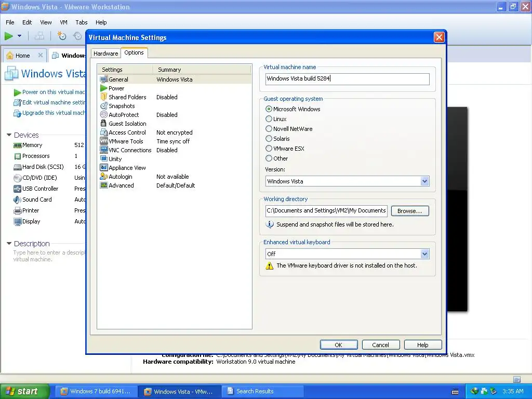Select the VMware ESX radio button
Image resolution: width=532 pixels, height=399 pixels.
[x=269, y=148]
